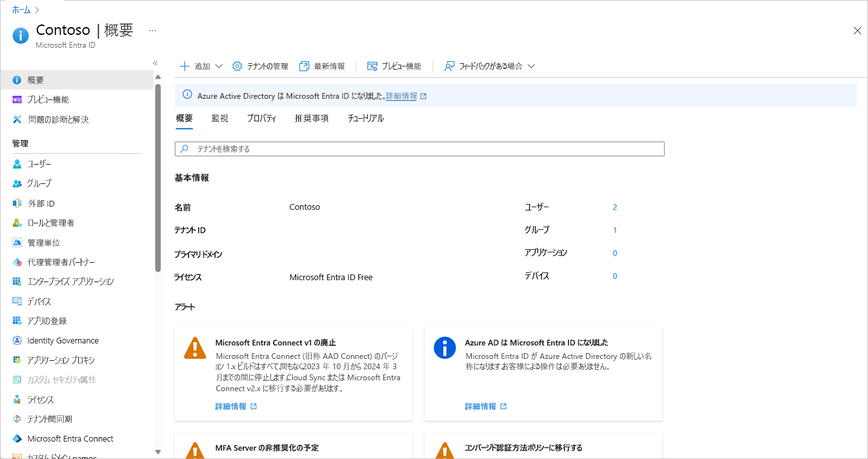Open the フィードバックがある場合 menu
Image resolution: width=868 pixels, height=459 pixels.
489,65
